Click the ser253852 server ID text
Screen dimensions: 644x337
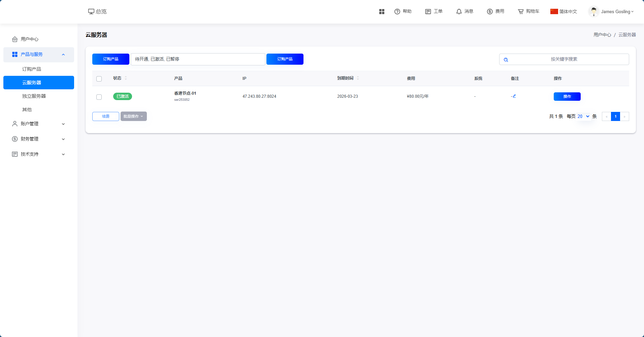[182, 100]
